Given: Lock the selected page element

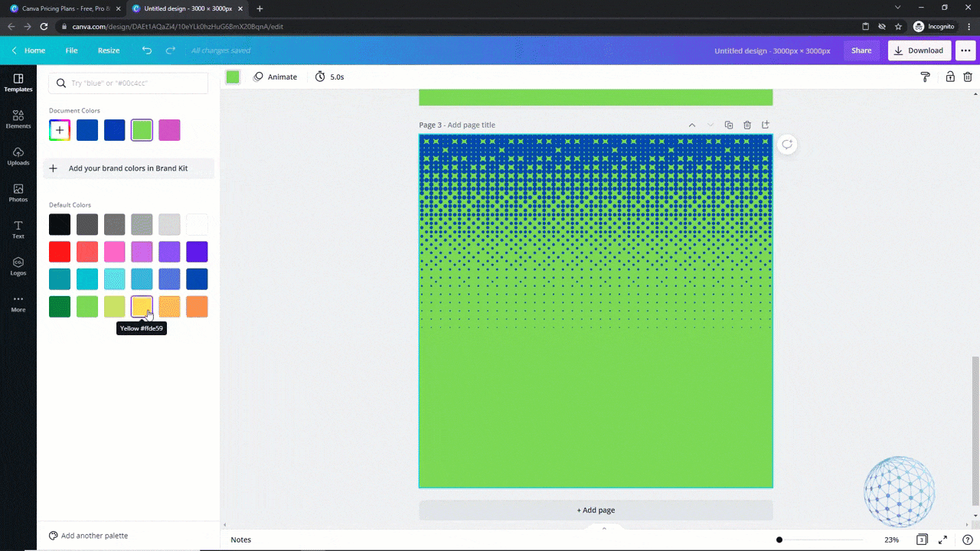Looking at the screenshot, I should [x=949, y=77].
